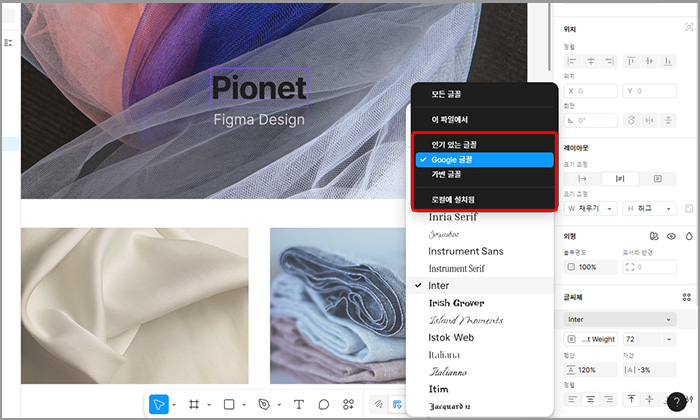Open text styles icon beside 글씨체
This screenshot has height=420, width=700.
pos(687,297)
